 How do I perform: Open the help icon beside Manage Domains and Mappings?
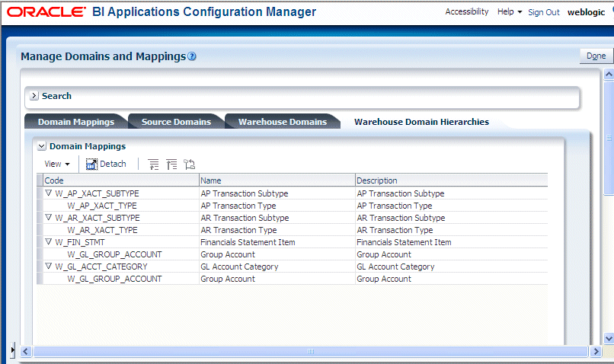click(191, 56)
